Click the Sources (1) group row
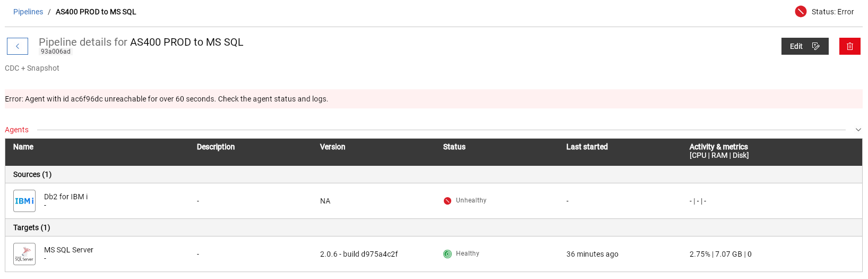 (434, 174)
